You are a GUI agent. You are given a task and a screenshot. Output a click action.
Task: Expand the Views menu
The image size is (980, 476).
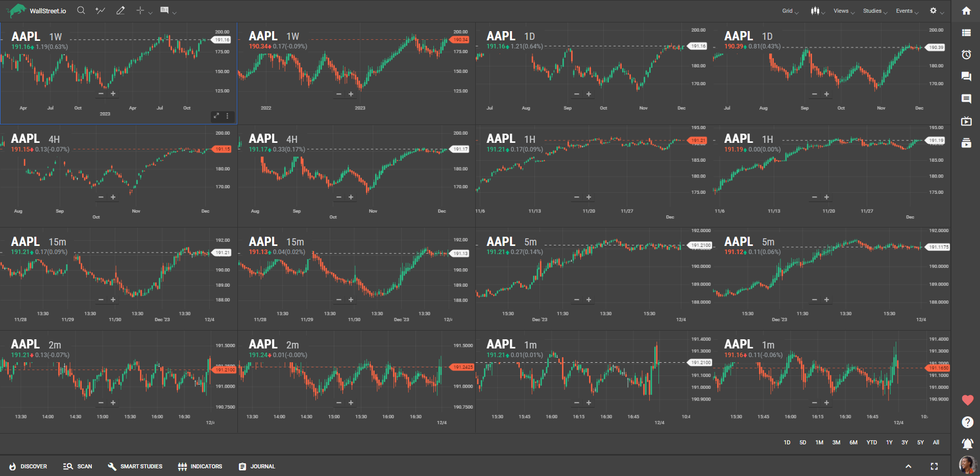(844, 11)
